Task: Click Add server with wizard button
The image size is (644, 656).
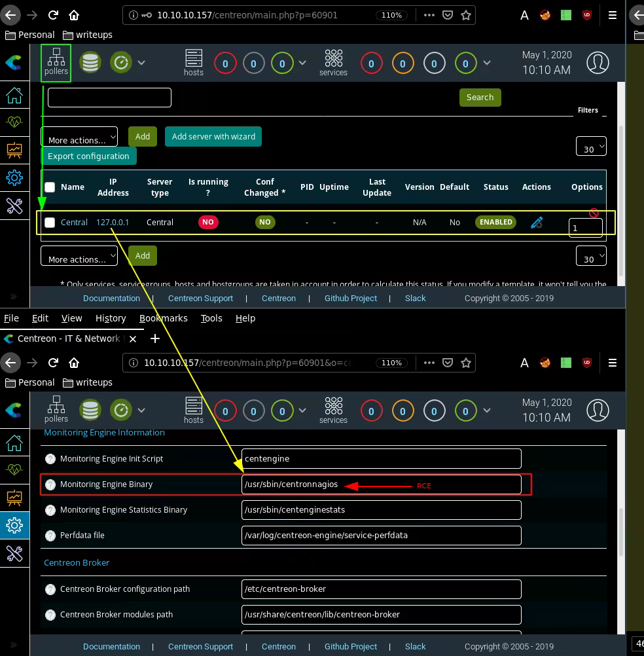Action: pos(213,137)
